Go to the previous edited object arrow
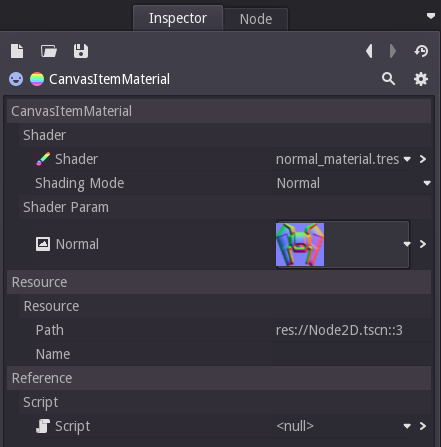441x447 pixels. (369, 51)
